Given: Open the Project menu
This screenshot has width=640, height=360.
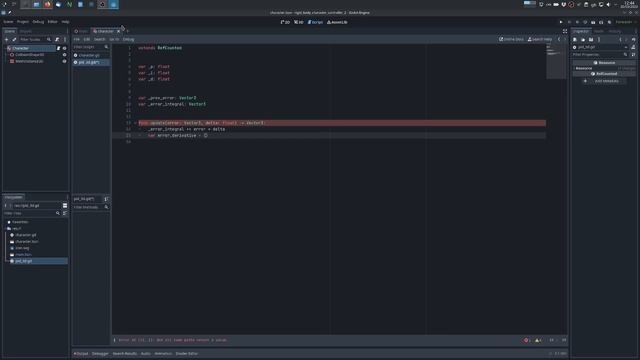Looking at the screenshot, I should pyautogui.click(x=23, y=22).
